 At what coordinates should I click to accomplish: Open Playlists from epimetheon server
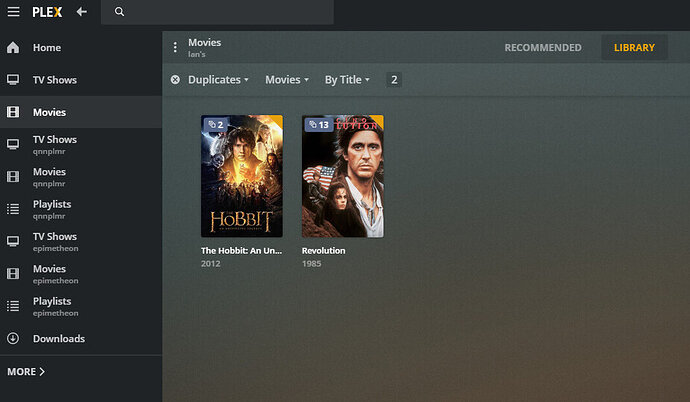pyautogui.click(x=81, y=306)
